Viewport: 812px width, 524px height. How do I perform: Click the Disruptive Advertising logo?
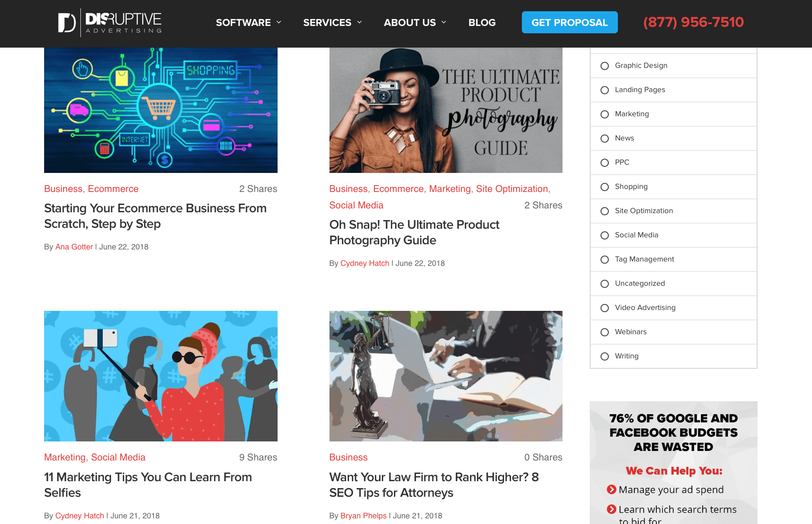pos(110,22)
